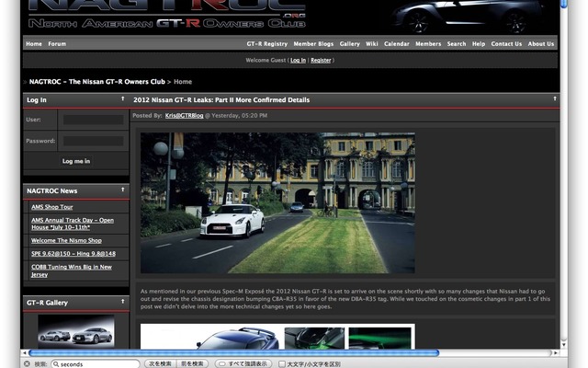This screenshot has height=368, width=588.
Task: Click the User input field
Action: (x=93, y=120)
